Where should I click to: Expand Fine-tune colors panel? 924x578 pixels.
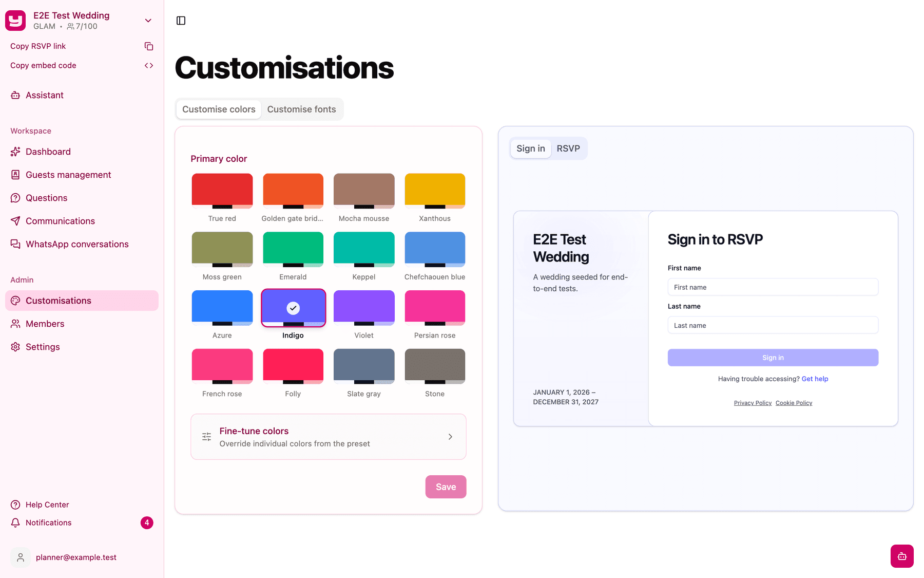329,437
